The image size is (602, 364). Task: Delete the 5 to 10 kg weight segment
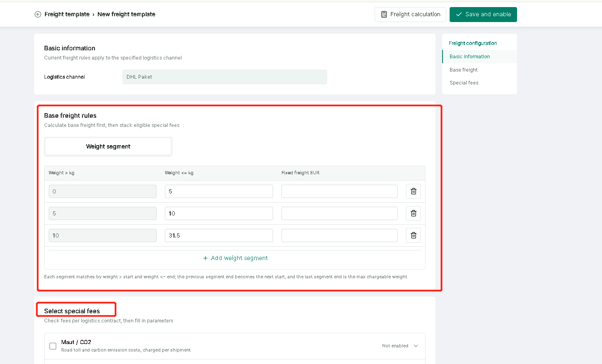coord(413,213)
